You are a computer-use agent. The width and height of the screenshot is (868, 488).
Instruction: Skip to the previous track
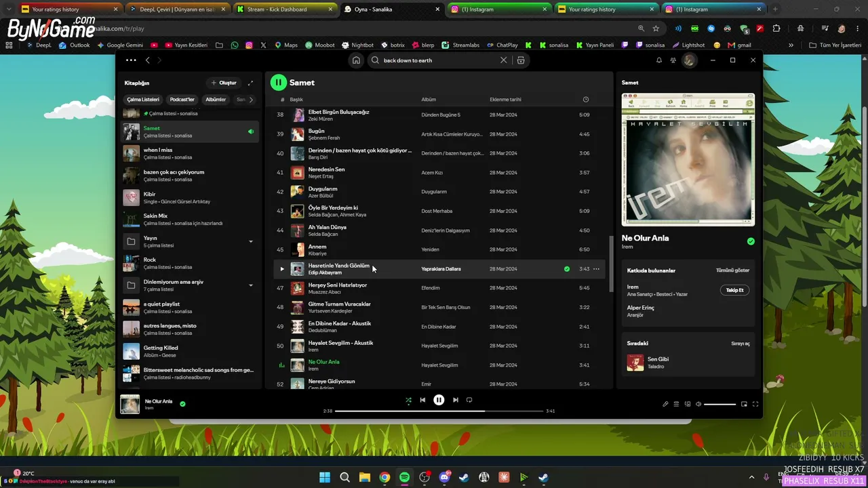[x=422, y=400]
